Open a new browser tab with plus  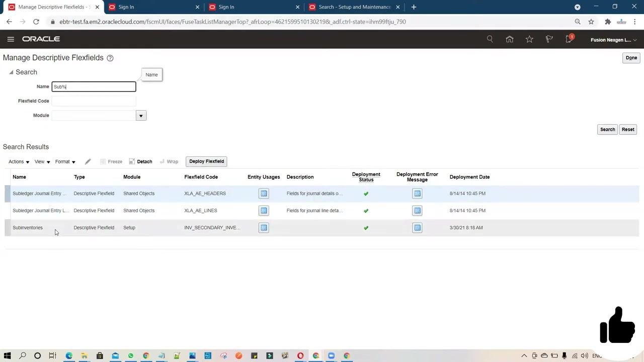(414, 7)
